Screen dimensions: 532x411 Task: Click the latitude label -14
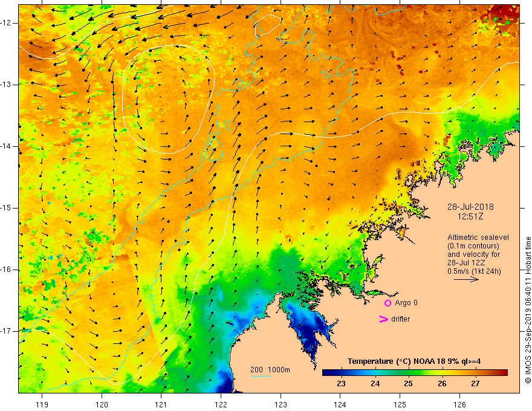[x=6, y=146]
